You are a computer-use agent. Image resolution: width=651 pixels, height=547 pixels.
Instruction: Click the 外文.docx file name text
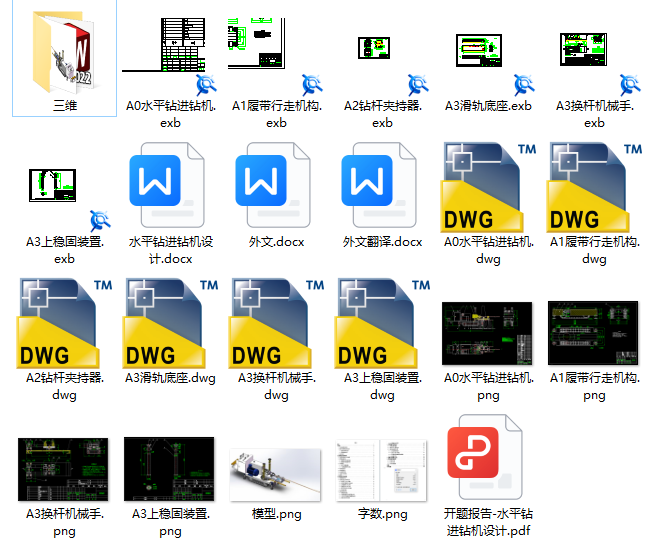[x=277, y=242]
